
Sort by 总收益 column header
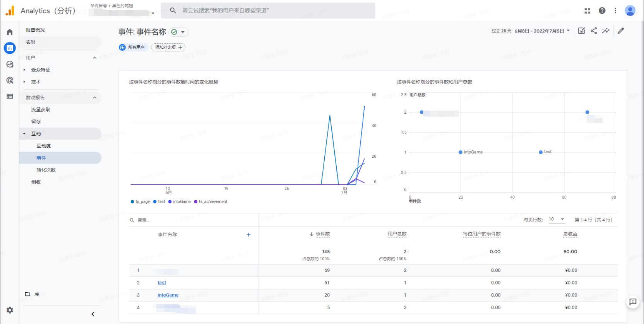click(x=570, y=234)
